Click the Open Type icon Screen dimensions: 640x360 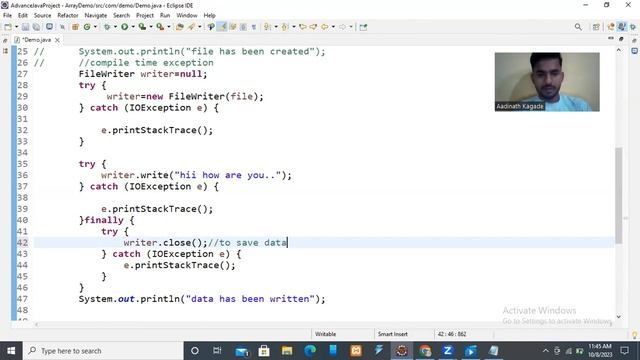(180, 27)
